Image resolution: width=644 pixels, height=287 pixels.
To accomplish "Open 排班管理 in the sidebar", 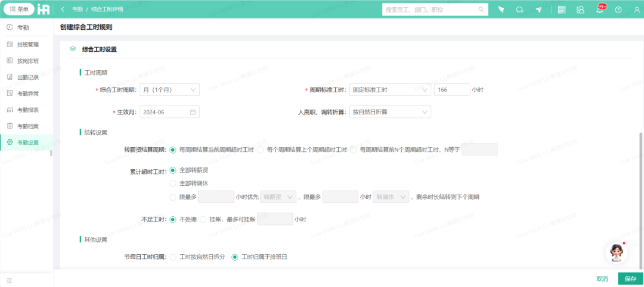I will click(x=27, y=44).
